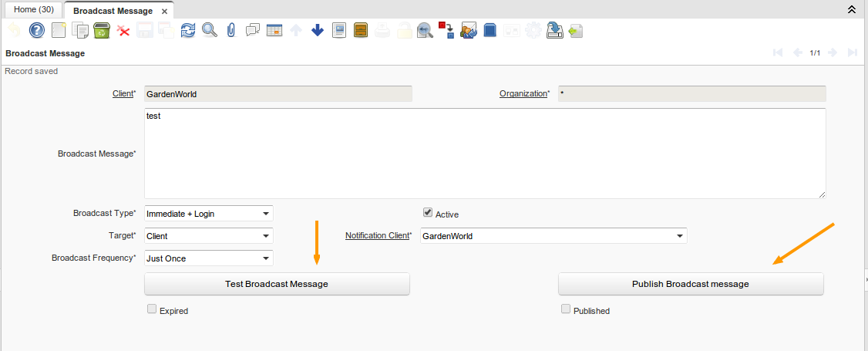Open the Chat icon
This screenshot has height=351, width=868.
pos(252,30)
